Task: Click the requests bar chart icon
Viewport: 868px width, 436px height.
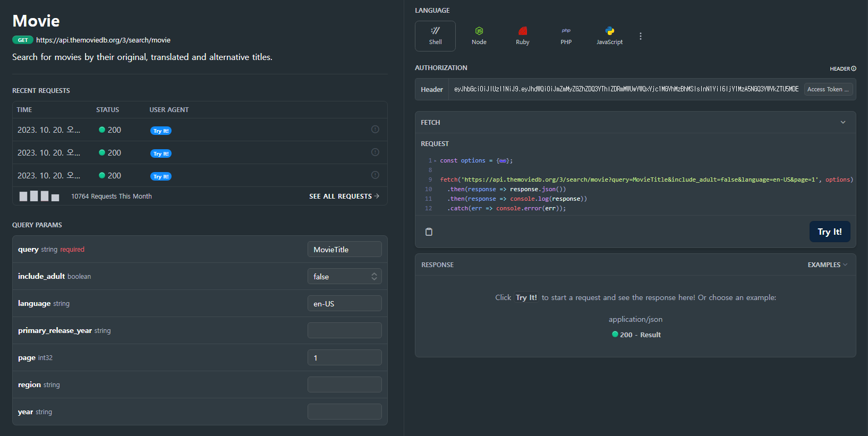Action: coord(39,196)
